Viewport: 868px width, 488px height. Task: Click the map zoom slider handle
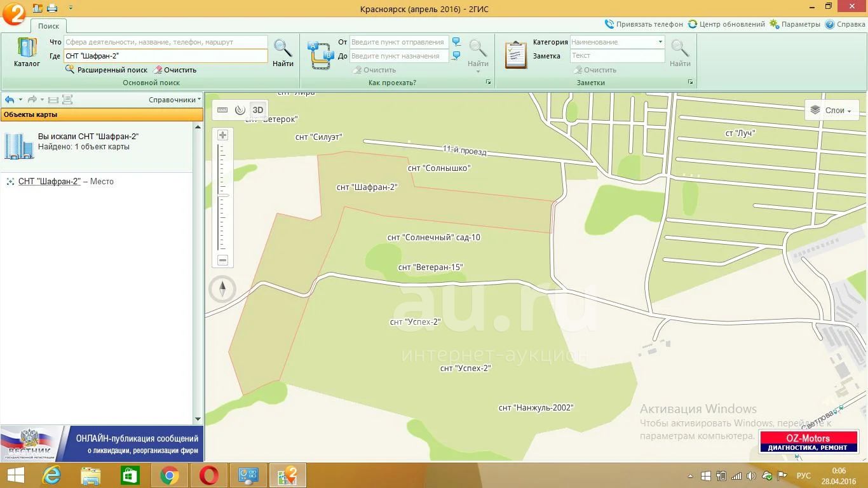[x=222, y=195]
